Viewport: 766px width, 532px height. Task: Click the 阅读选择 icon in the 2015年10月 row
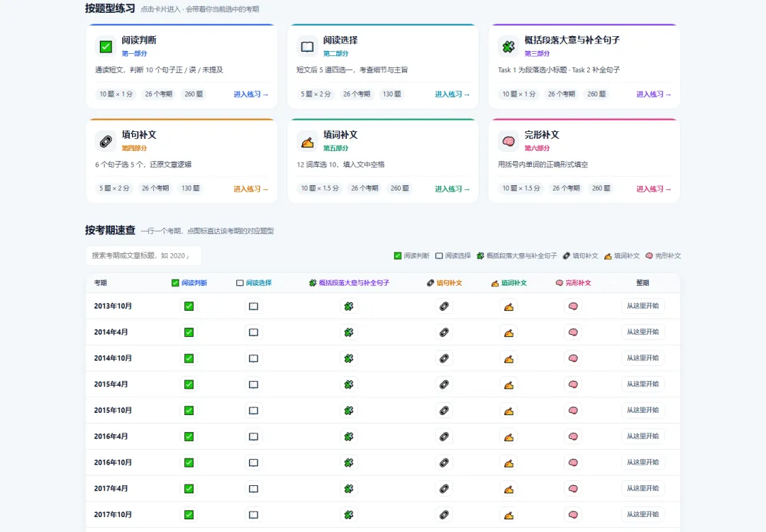pyautogui.click(x=253, y=411)
